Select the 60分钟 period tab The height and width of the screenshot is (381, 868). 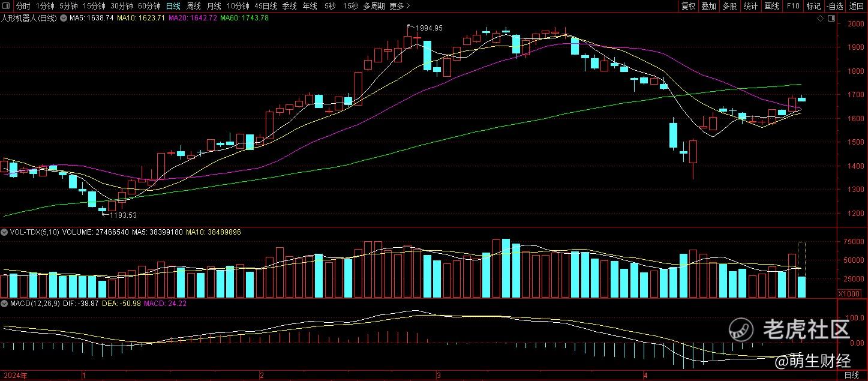149,6
